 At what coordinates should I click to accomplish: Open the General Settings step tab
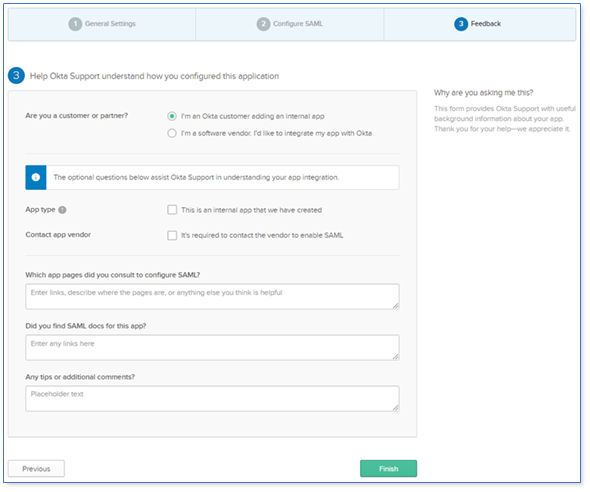click(102, 24)
